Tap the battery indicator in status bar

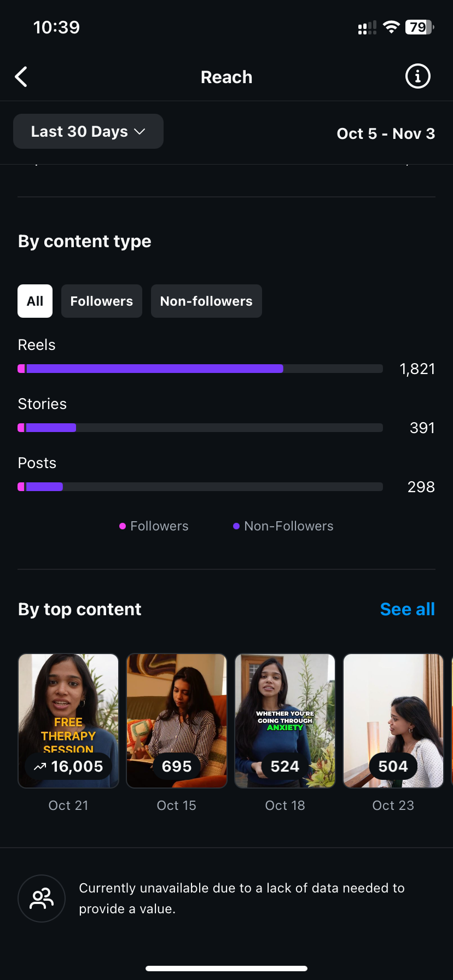(x=420, y=27)
